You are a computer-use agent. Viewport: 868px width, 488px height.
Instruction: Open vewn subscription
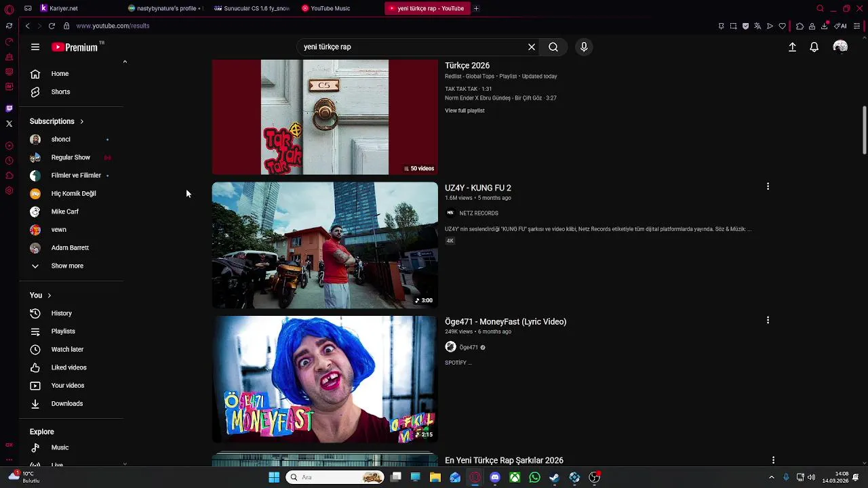(71, 230)
